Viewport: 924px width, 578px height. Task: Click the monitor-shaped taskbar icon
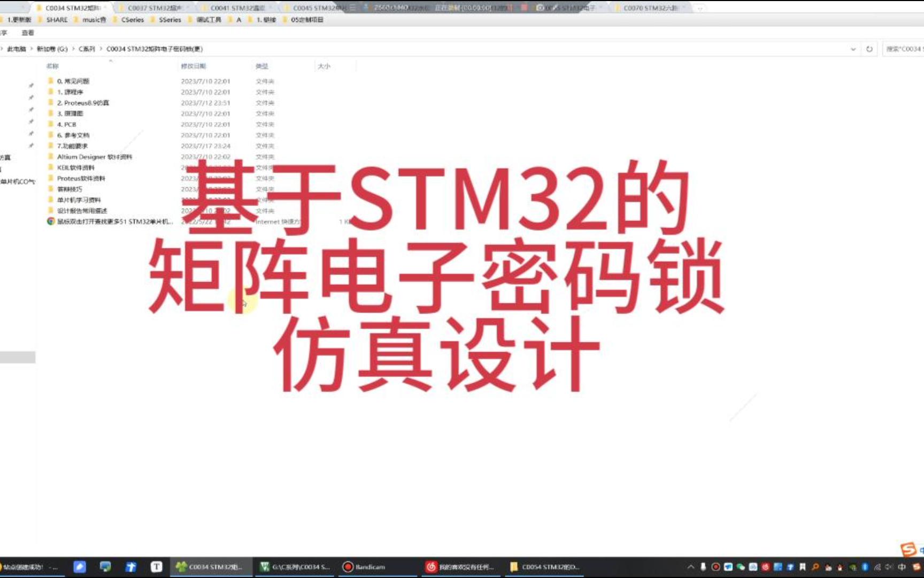click(x=105, y=567)
